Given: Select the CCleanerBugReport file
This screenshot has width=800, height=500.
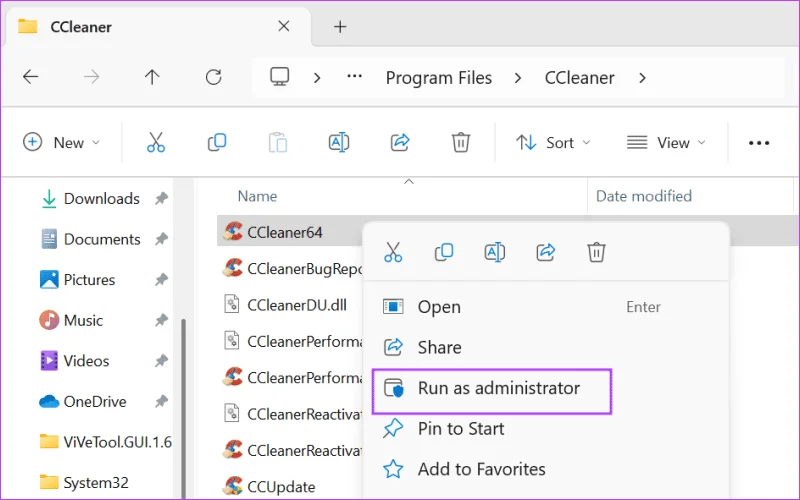Looking at the screenshot, I should [292, 268].
